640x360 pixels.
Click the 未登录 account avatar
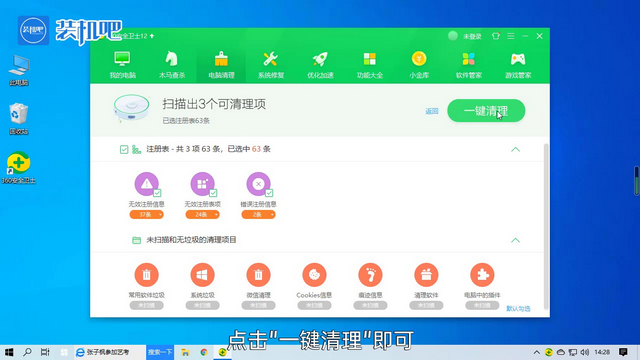click(453, 36)
